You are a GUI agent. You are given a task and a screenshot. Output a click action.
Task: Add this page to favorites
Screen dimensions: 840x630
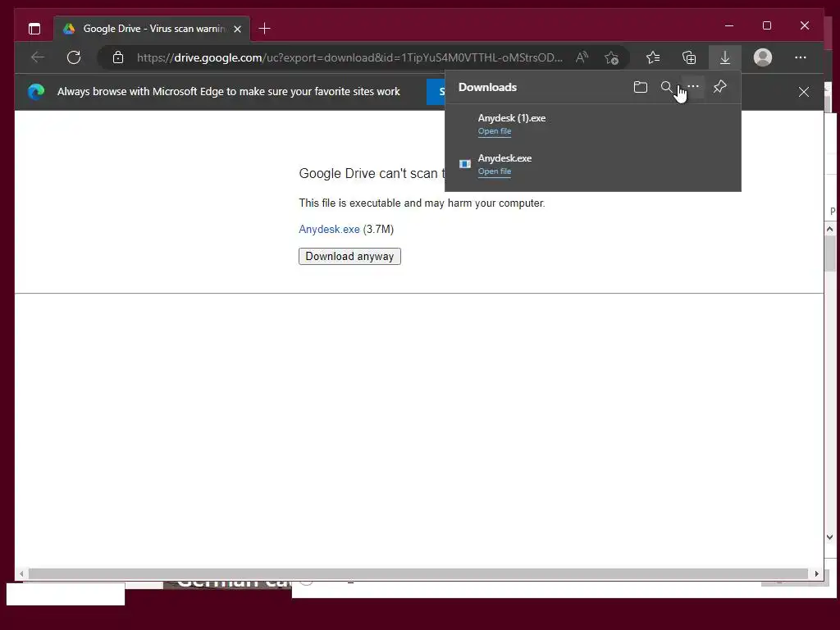pyautogui.click(x=611, y=57)
